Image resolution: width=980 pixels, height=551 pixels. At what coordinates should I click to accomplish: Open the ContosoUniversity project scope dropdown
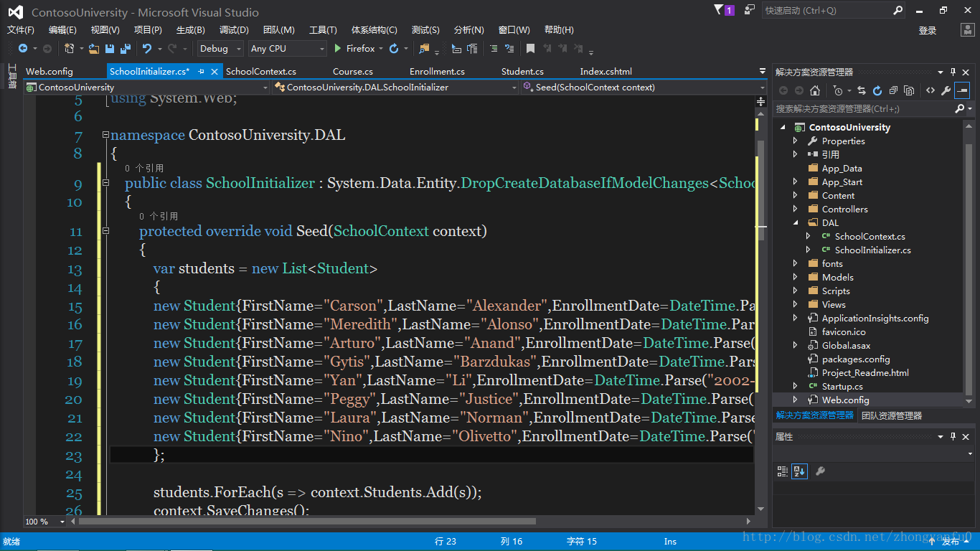click(147, 87)
